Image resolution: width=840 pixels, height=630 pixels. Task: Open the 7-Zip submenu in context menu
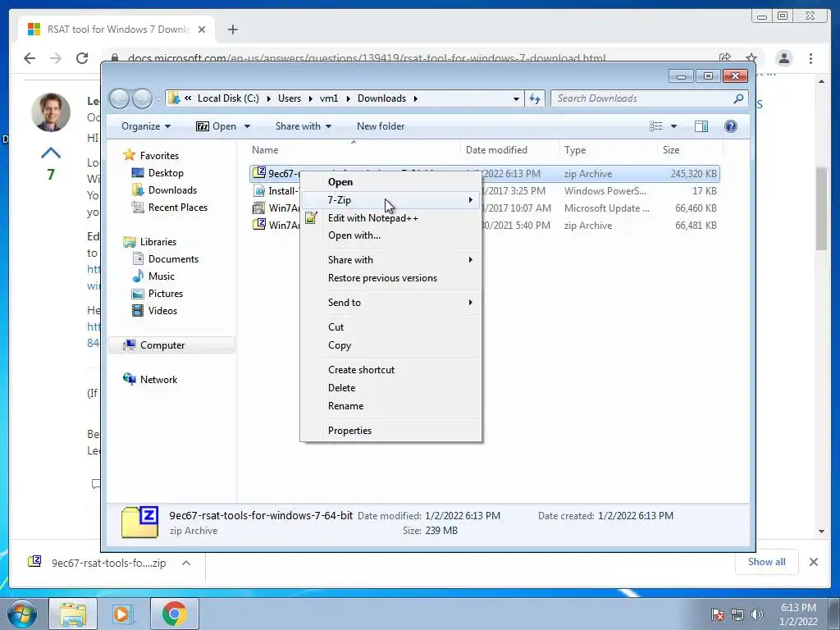tap(390, 200)
